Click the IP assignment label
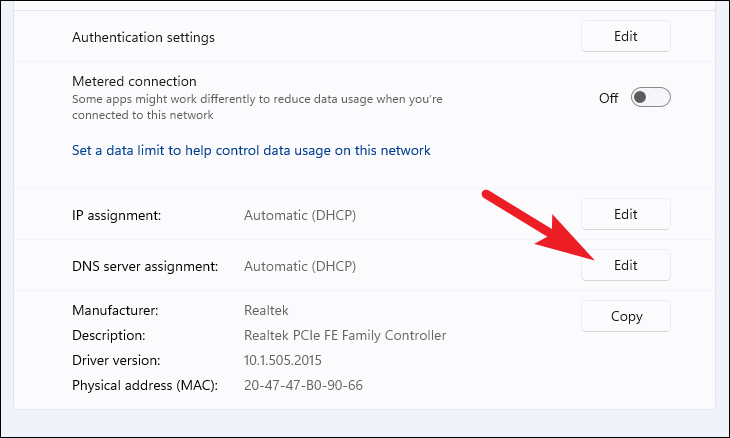This screenshot has height=438, width=730. (116, 214)
